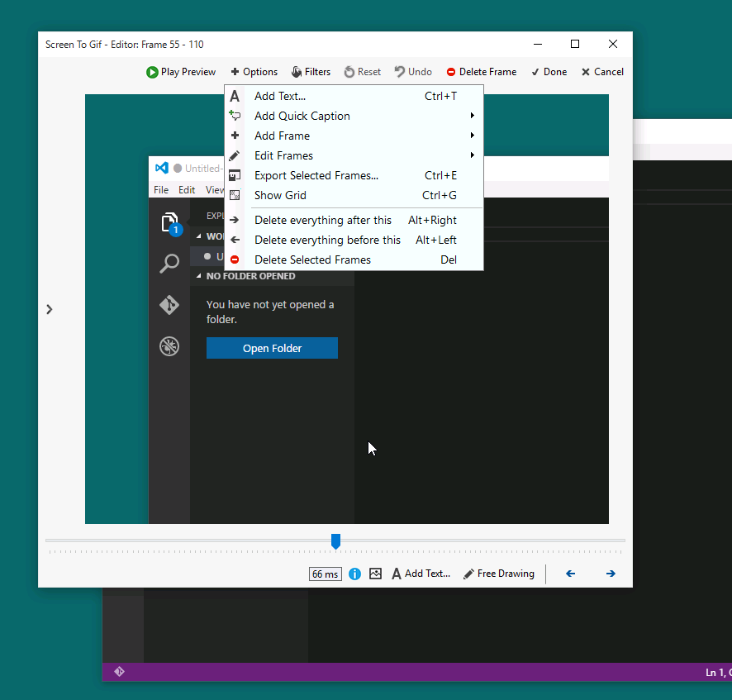The height and width of the screenshot is (700, 732).
Task: Open the Edit Frames submenu
Action: (354, 155)
